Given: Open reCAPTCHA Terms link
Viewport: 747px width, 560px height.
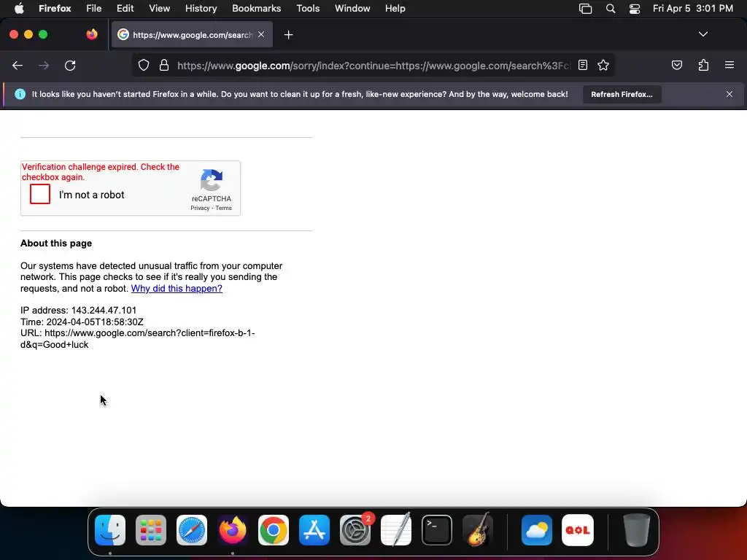Looking at the screenshot, I should coord(223,208).
